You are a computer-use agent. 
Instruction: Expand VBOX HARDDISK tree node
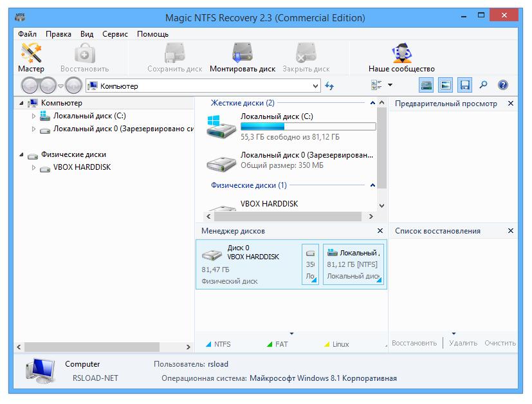tap(33, 167)
